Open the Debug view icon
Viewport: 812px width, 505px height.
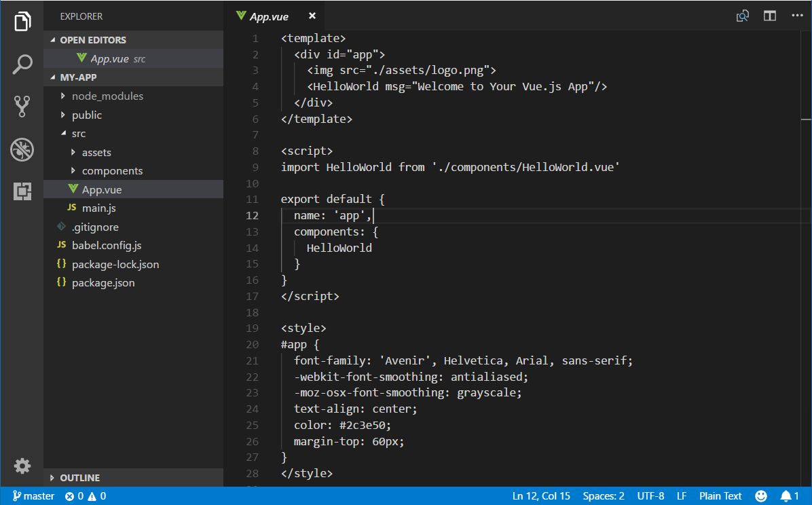click(x=22, y=150)
